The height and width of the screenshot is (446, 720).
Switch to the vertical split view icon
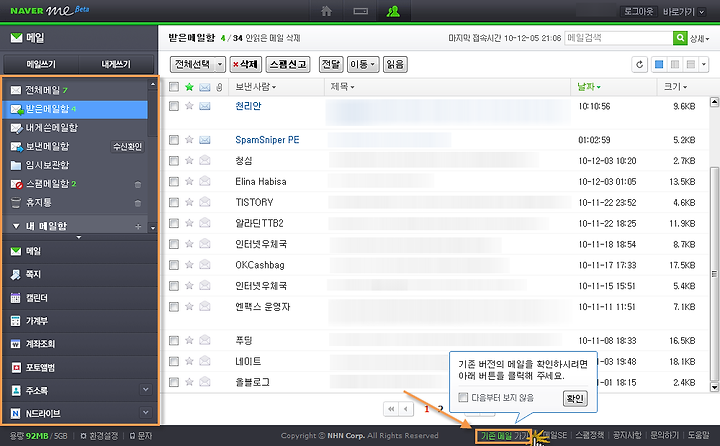[x=675, y=64]
